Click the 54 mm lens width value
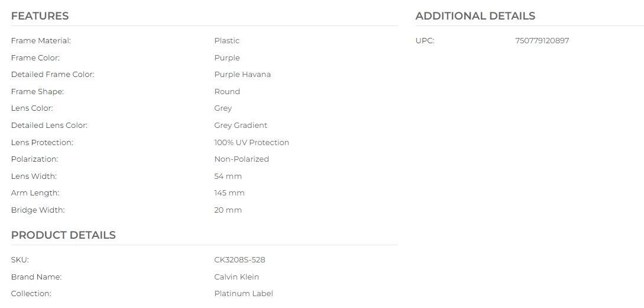 228,177
